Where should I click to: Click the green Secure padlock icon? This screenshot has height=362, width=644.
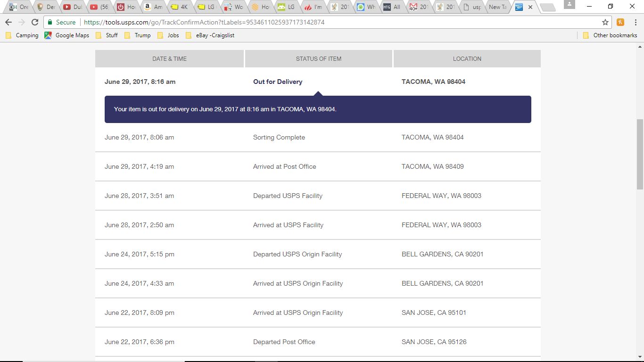(50, 22)
